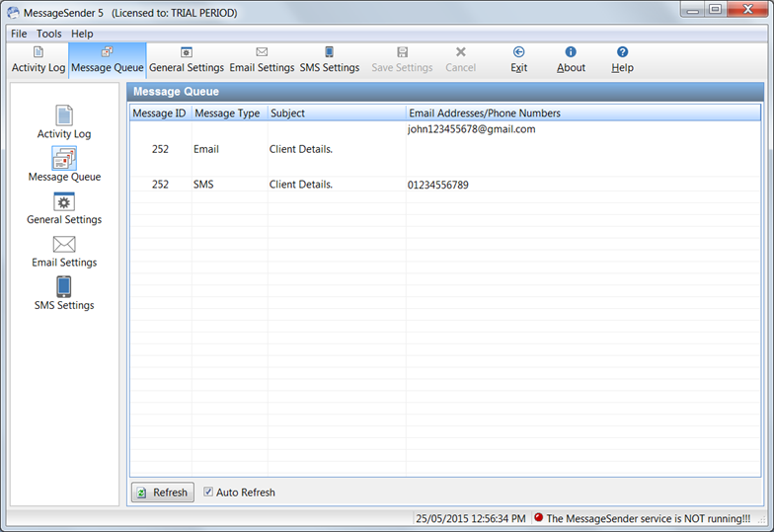Open the Help menu in the menu bar

82,34
